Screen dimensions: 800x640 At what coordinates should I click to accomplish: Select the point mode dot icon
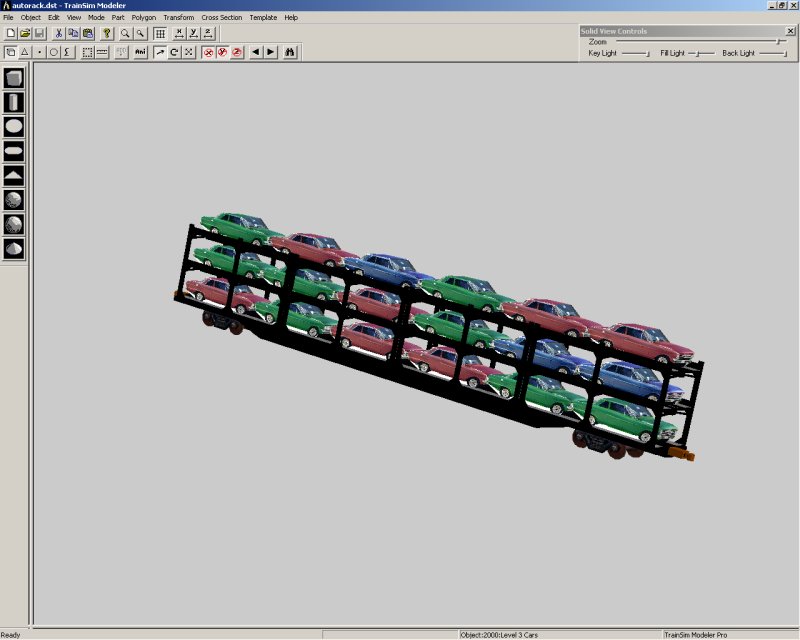coord(39,52)
